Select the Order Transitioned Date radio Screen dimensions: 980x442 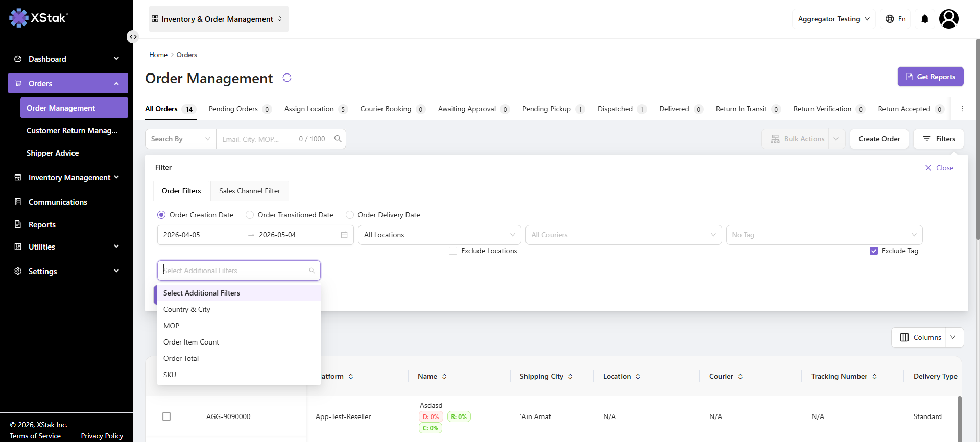point(250,215)
